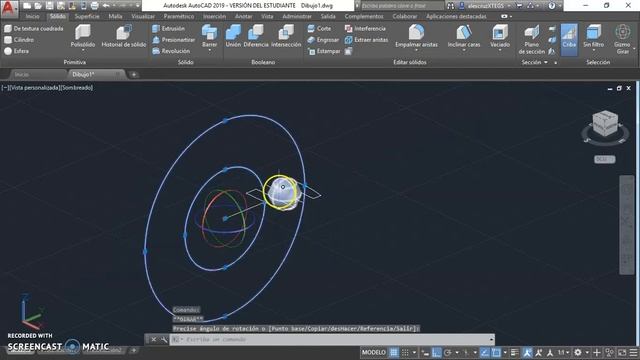Screen dimensions: 640x360
Task: Select the Barrer sweep tool
Action: (x=209, y=36)
